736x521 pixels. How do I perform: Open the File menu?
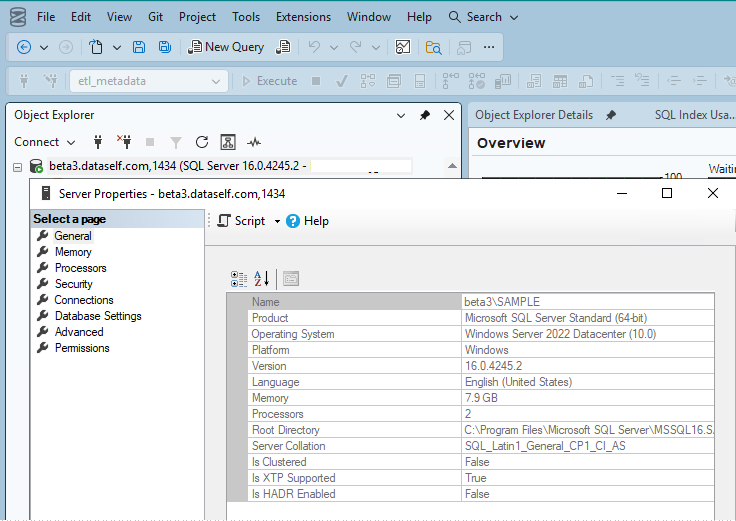[46, 17]
